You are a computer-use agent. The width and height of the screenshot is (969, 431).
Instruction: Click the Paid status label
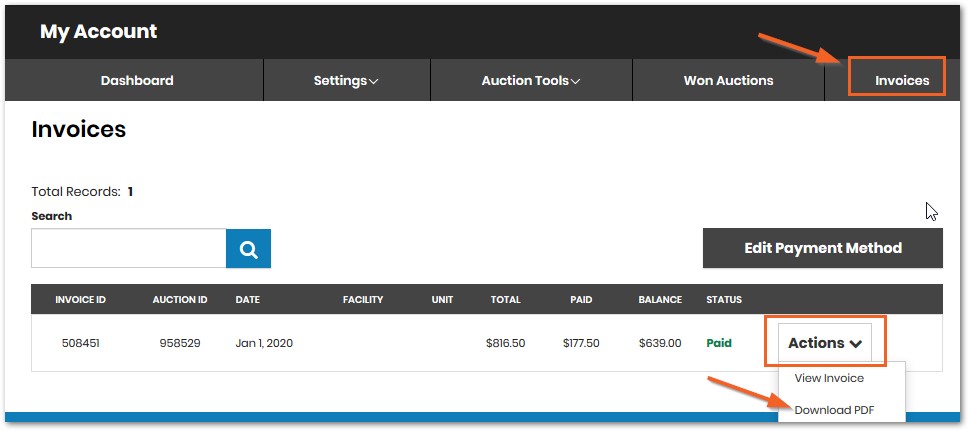pos(719,343)
